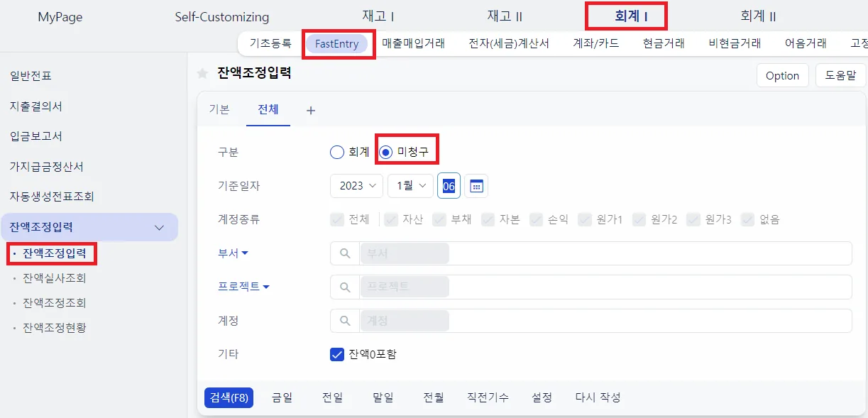Expand the 부서 label dropdown arrow
The height and width of the screenshot is (418, 868).
[x=245, y=253]
